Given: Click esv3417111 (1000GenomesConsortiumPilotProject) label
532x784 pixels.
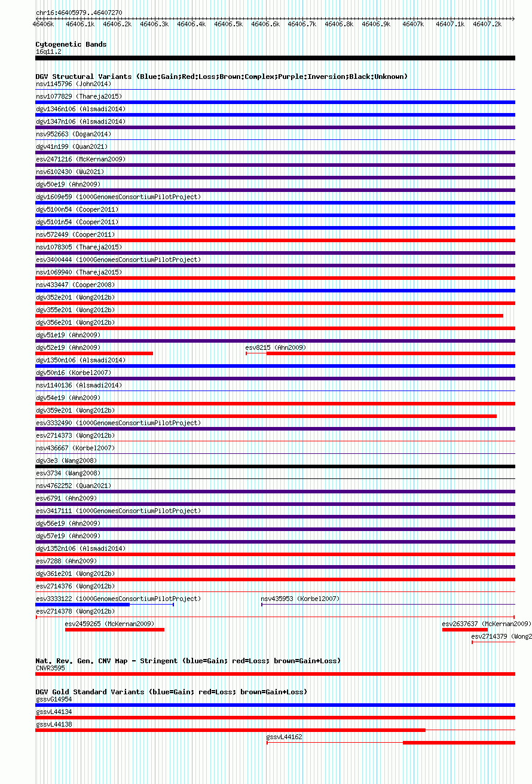Looking at the screenshot, I should [118, 511].
